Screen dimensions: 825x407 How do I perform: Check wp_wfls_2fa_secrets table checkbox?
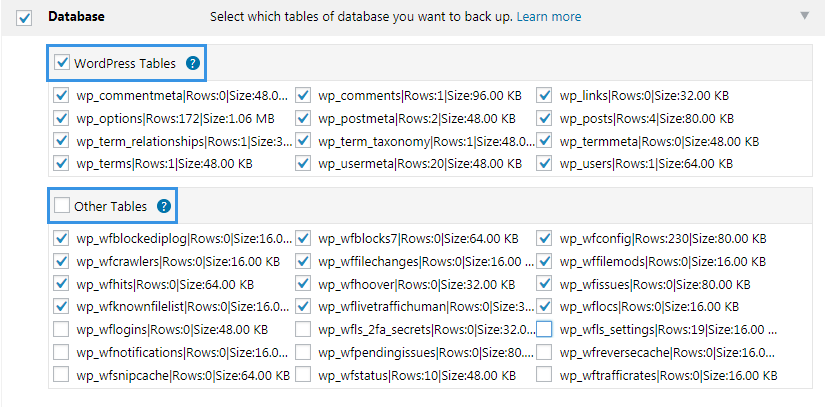303,330
